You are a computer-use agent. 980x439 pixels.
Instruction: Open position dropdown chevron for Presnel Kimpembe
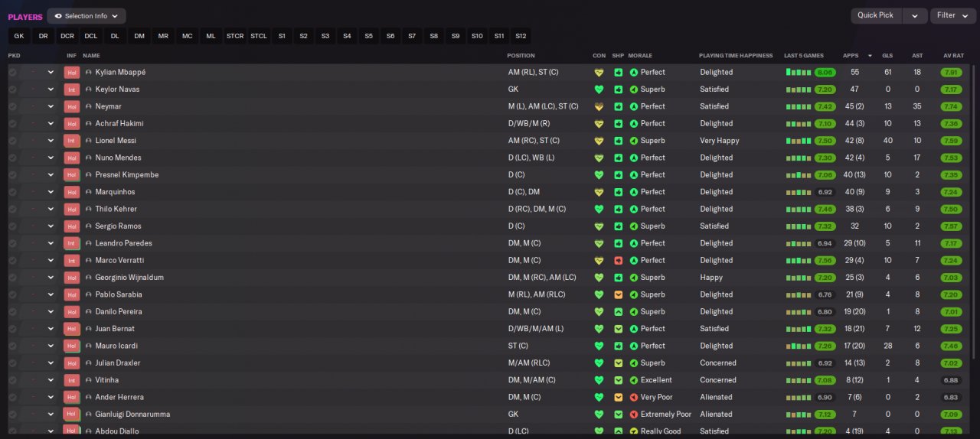[51, 175]
